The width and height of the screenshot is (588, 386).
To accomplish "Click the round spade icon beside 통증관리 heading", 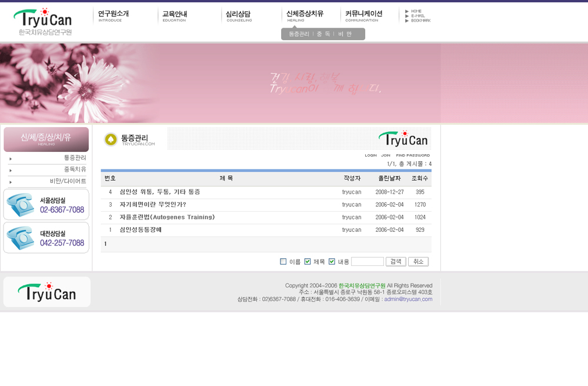I will [x=111, y=139].
